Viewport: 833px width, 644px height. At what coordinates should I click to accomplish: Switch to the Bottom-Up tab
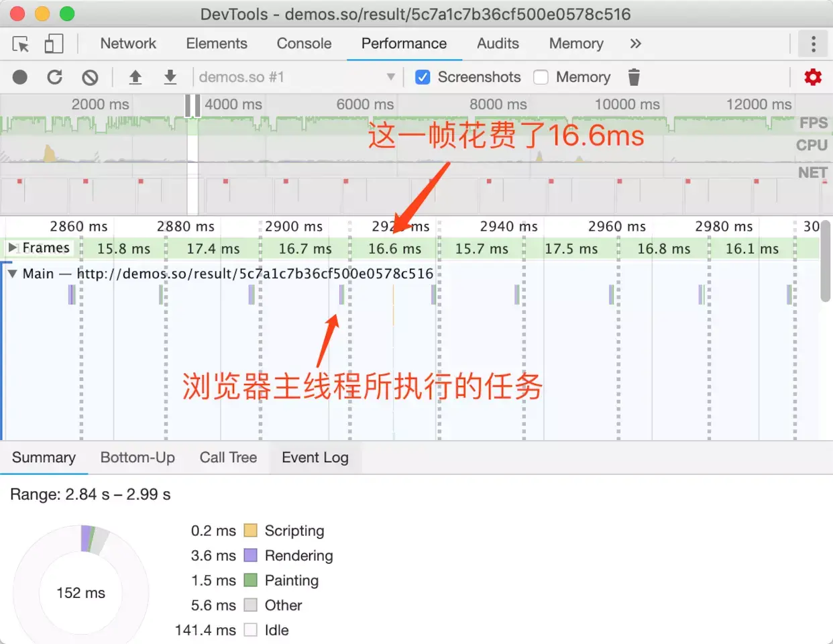[137, 458]
